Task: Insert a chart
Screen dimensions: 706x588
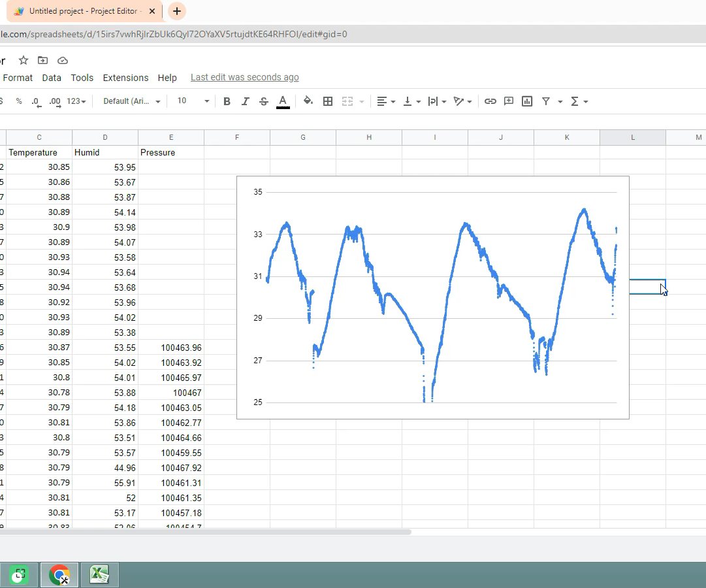Action: (x=527, y=101)
